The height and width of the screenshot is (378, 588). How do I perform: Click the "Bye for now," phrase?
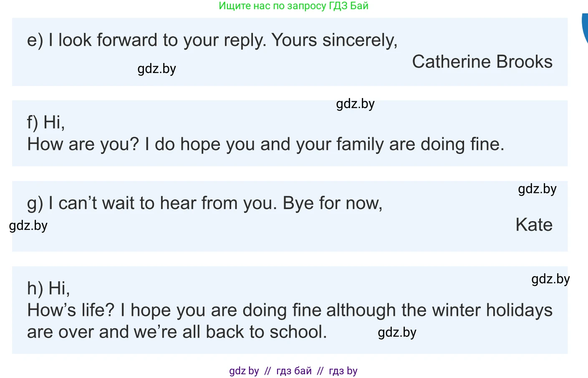[x=333, y=203]
